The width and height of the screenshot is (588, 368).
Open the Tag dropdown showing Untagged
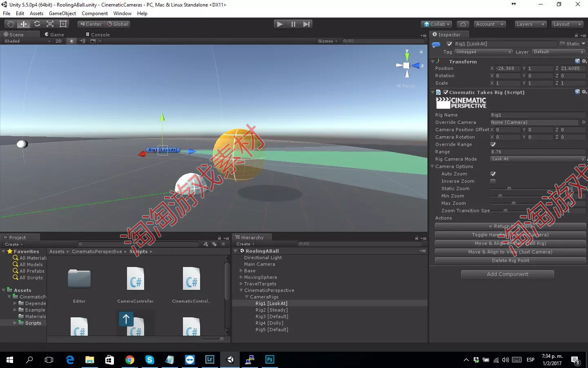(x=483, y=52)
